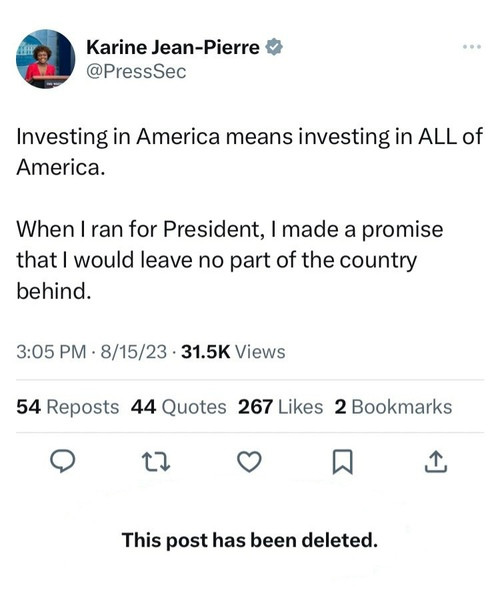Open the @PressSec handle
The height and width of the screenshot is (604, 500).
[x=136, y=72]
